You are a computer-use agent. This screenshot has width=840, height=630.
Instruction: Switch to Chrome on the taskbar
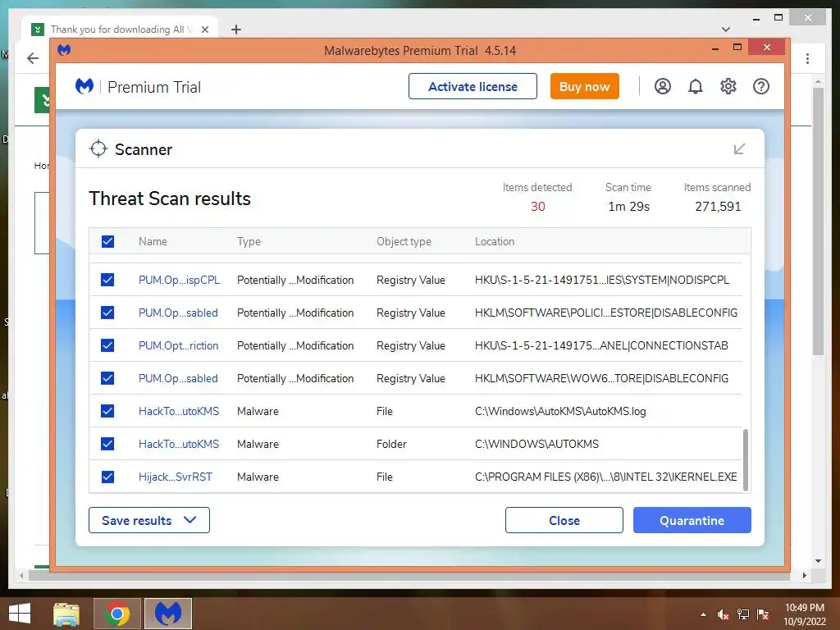click(x=117, y=614)
